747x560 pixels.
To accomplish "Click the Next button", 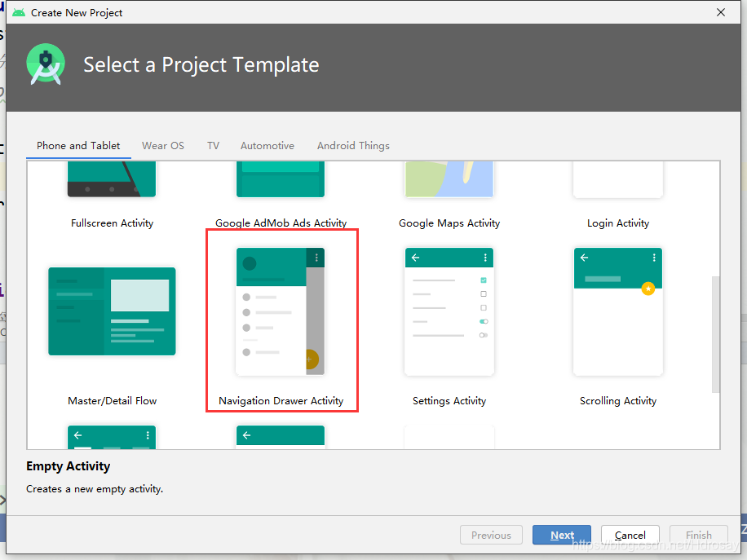I will (562, 535).
